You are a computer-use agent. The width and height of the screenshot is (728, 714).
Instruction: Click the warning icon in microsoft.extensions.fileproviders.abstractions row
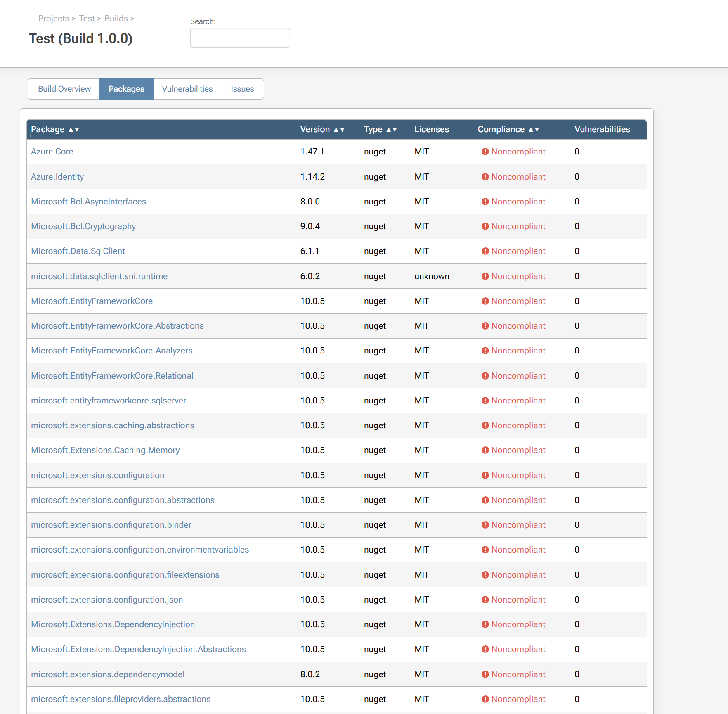485,699
